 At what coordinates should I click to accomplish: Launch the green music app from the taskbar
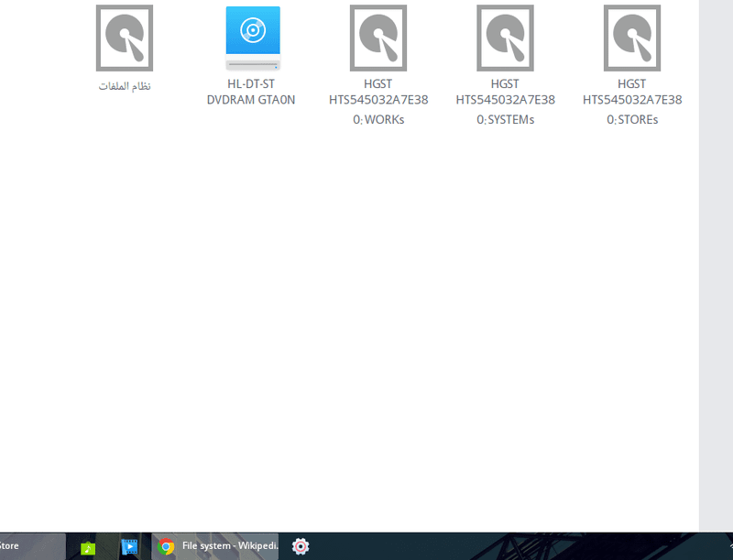pyautogui.click(x=87, y=546)
